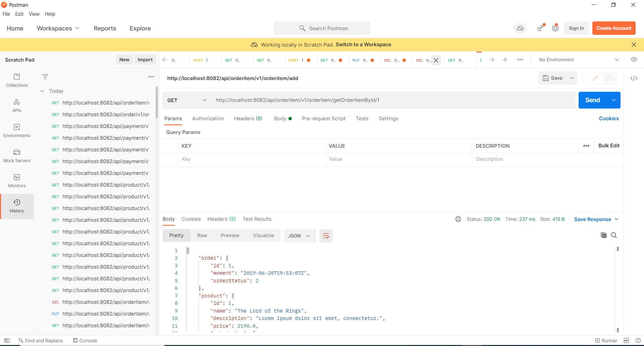The width and height of the screenshot is (644, 346).
Task: Click the edit pencil icon beside Save
Action: [x=595, y=78]
